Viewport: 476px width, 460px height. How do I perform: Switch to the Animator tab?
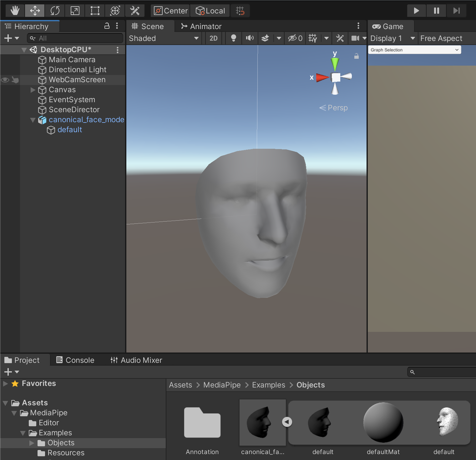pos(201,27)
